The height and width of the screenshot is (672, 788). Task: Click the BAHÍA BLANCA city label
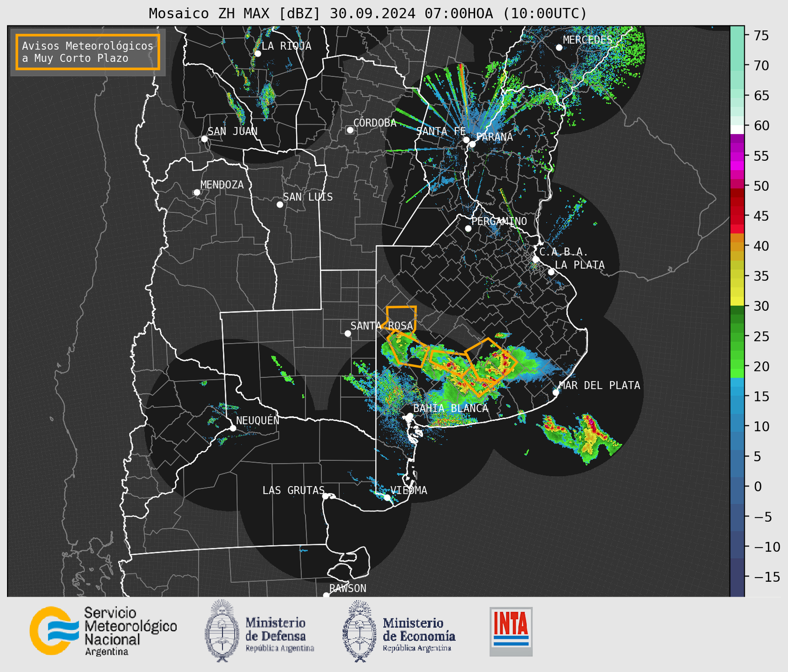tap(451, 408)
